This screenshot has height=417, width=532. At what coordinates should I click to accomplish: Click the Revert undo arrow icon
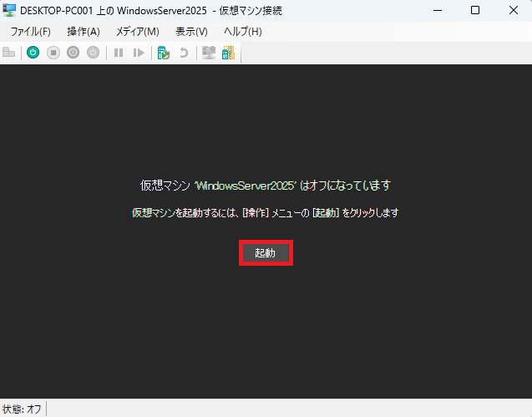pyautogui.click(x=184, y=53)
